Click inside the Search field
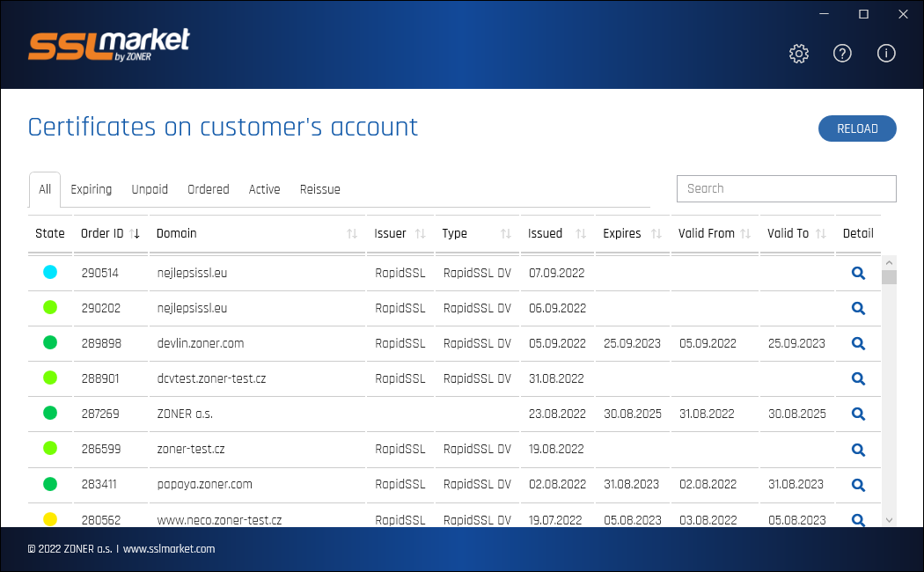This screenshot has width=924, height=572. click(787, 188)
